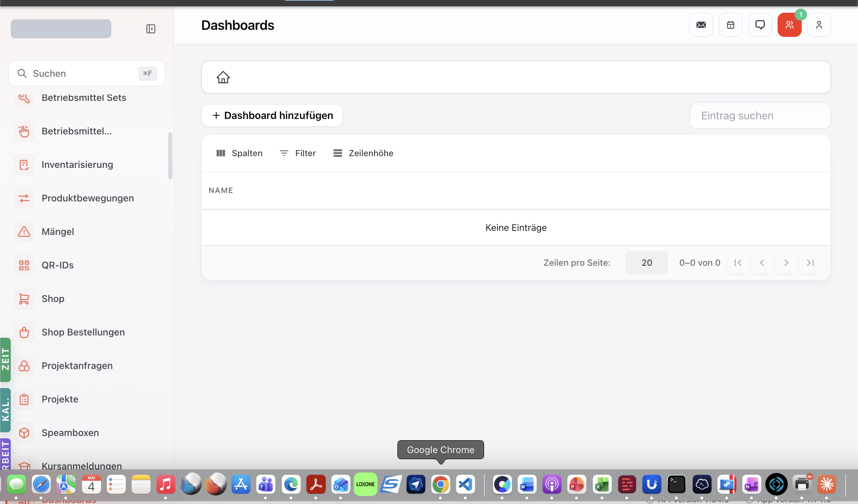Open the user profile icon
The height and width of the screenshot is (504, 858).
[x=819, y=25]
